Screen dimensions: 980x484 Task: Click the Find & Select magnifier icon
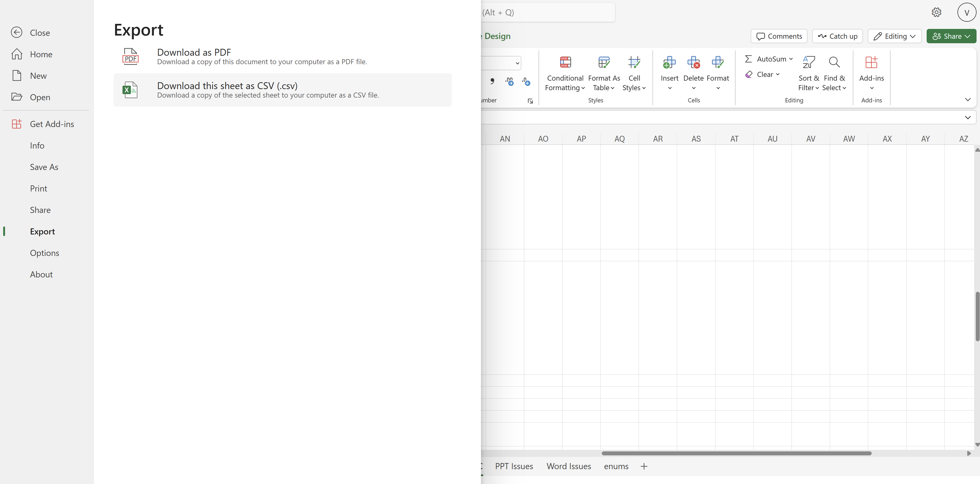pyautogui.click(x=834, y=62)
